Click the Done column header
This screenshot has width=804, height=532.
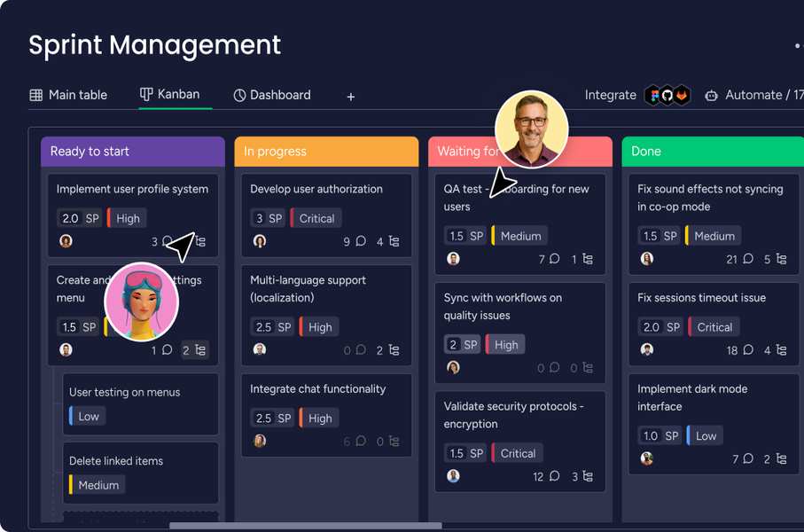[x=713, y=152]
